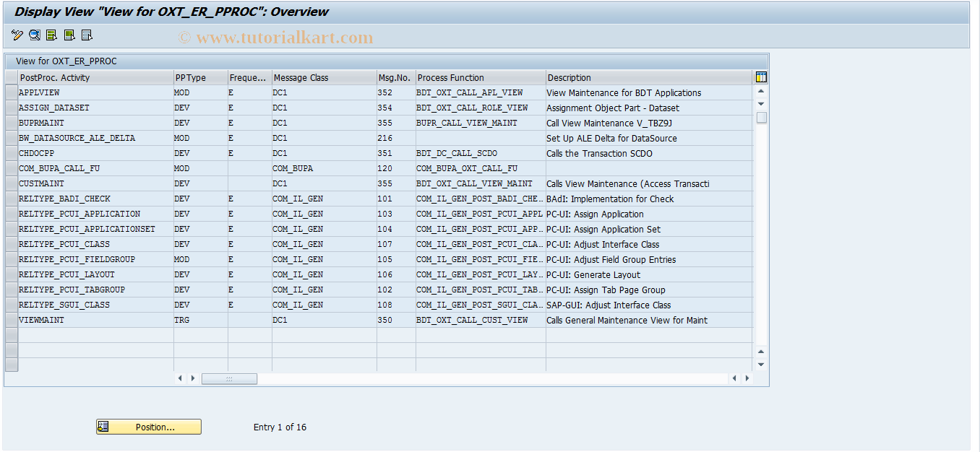Mark the RELTYPE_SGUI_CLASS row selector
Viewport: 980px width, 452px height.
(x=11, y=305)
